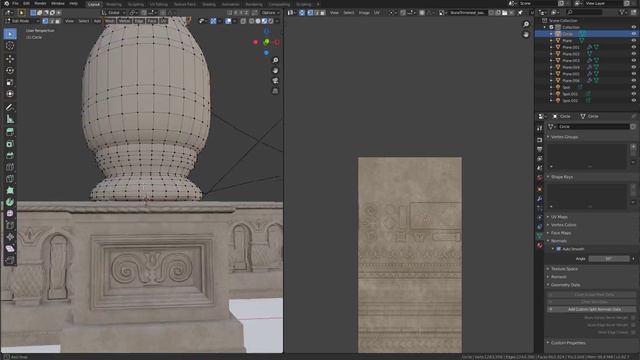The width and height of the screenshot is (640, 360).
Task: Select the Bevel tool
Action: click(x=10, y=156)
